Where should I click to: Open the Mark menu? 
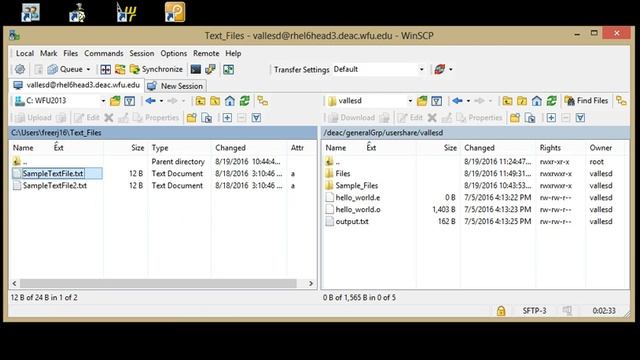pos(49,53)
